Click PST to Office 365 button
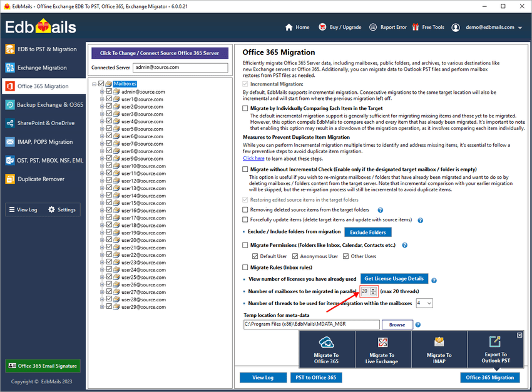 point(316,378)
